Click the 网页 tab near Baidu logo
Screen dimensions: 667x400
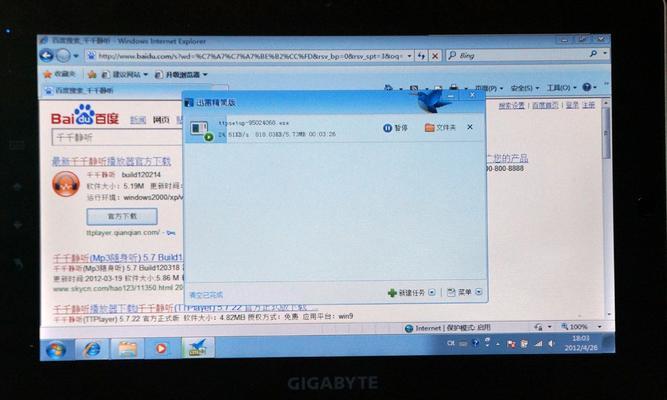[x=161, y=120]
